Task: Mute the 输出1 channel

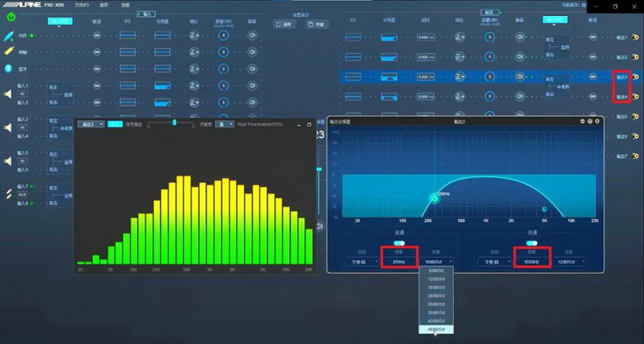Action: coord(520,37)
